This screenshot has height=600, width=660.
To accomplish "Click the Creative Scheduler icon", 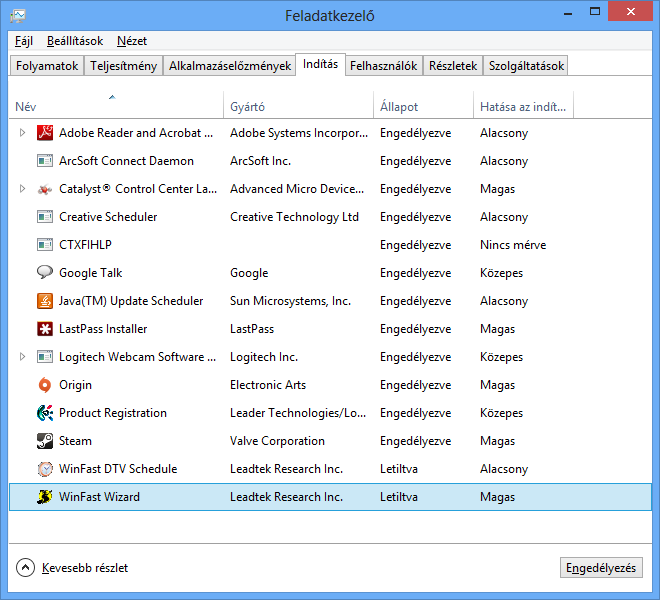I will click(45, 217).
